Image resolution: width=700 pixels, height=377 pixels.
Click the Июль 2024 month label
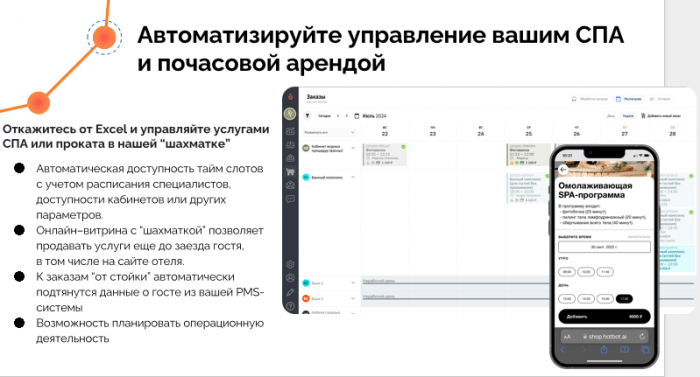tap(374, 116)
